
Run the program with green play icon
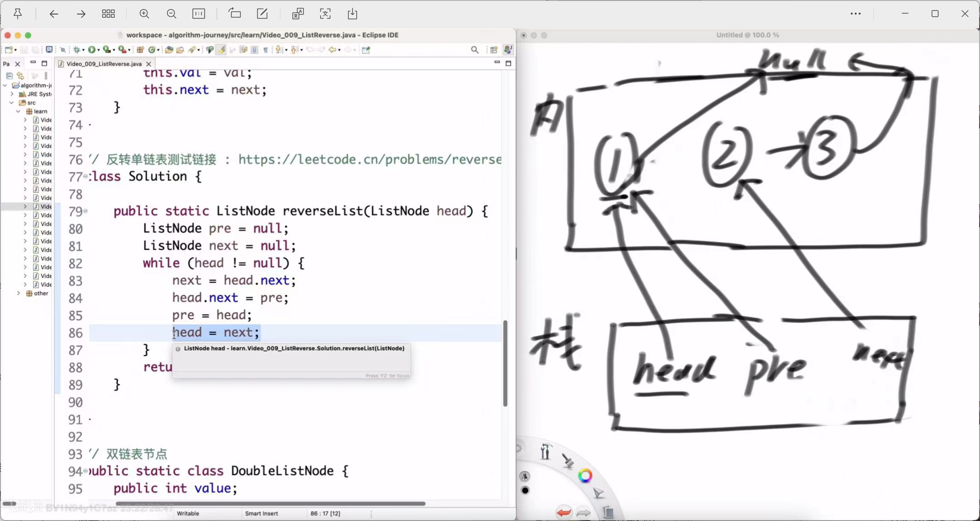(x=92, y=50)
